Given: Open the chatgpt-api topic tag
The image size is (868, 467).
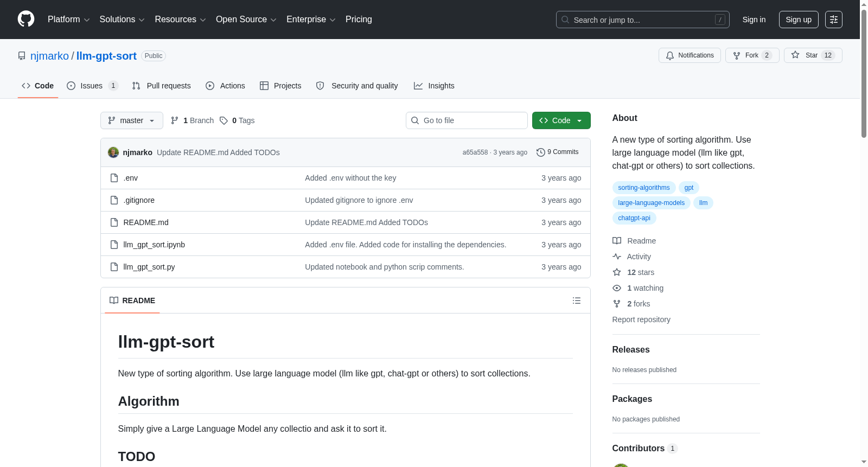Looking at the screenshot, I should pos(634,218).
